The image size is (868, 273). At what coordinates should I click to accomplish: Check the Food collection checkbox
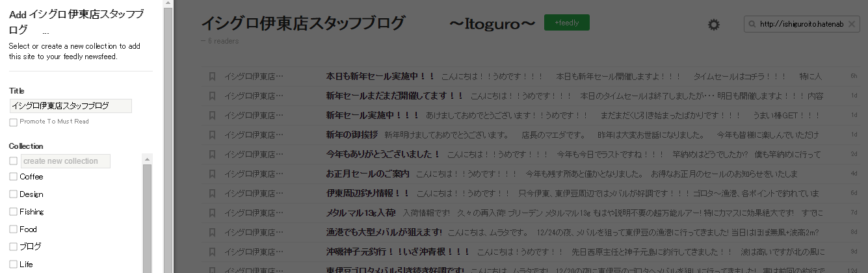tap(14, 229)
